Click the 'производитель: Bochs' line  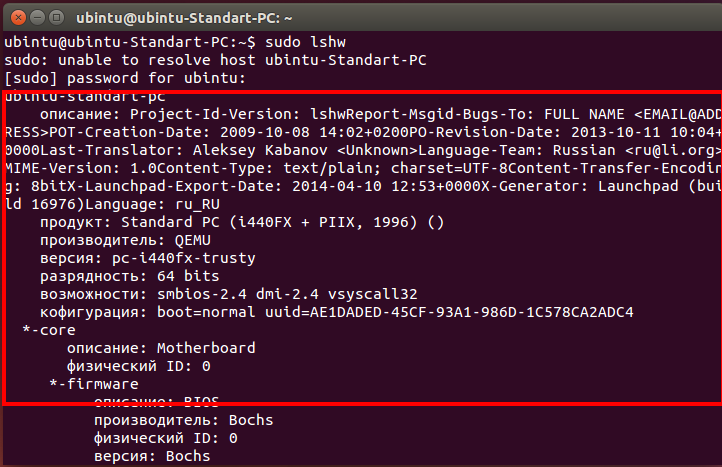[184, 420]
